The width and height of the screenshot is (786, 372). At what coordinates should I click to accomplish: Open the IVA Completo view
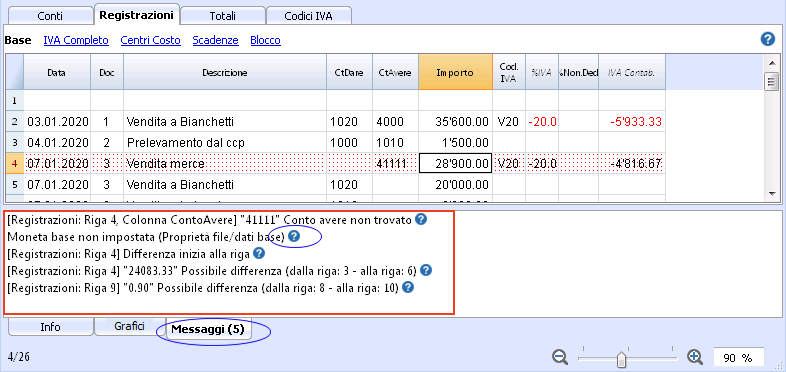pos(76,40)
